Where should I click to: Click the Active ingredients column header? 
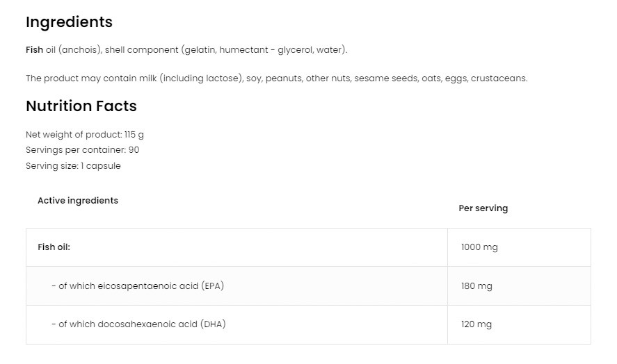point(78,201)
